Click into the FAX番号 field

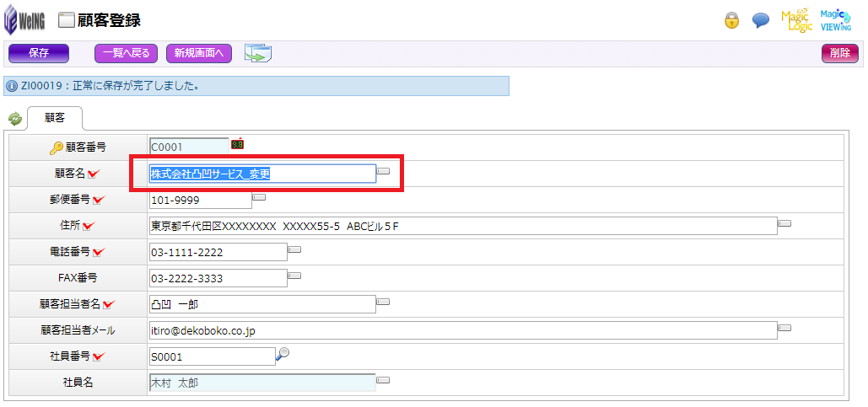(x=218, y=278)
